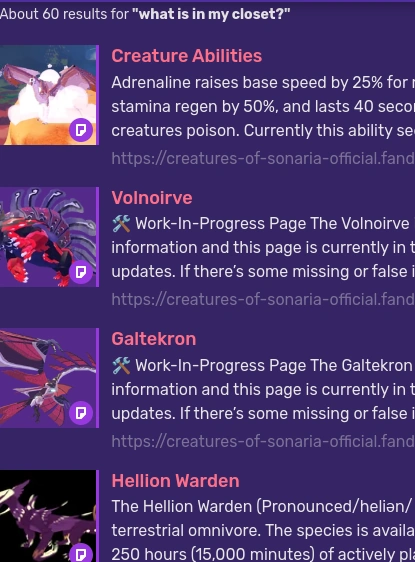
Task: Open the Hellion Warden result title
Action: click(175, 481)
